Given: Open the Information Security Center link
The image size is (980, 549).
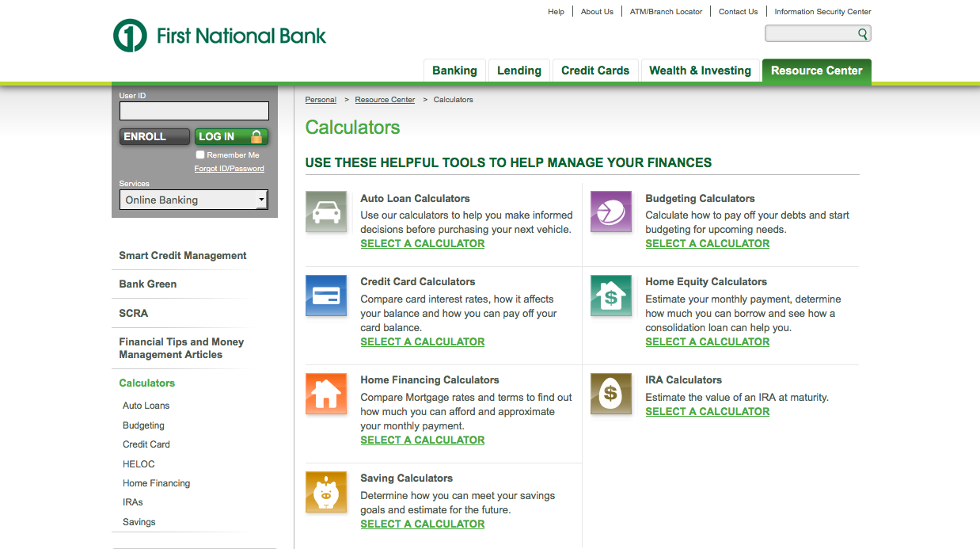Looking at the screenshot, I should coord(822,12).
